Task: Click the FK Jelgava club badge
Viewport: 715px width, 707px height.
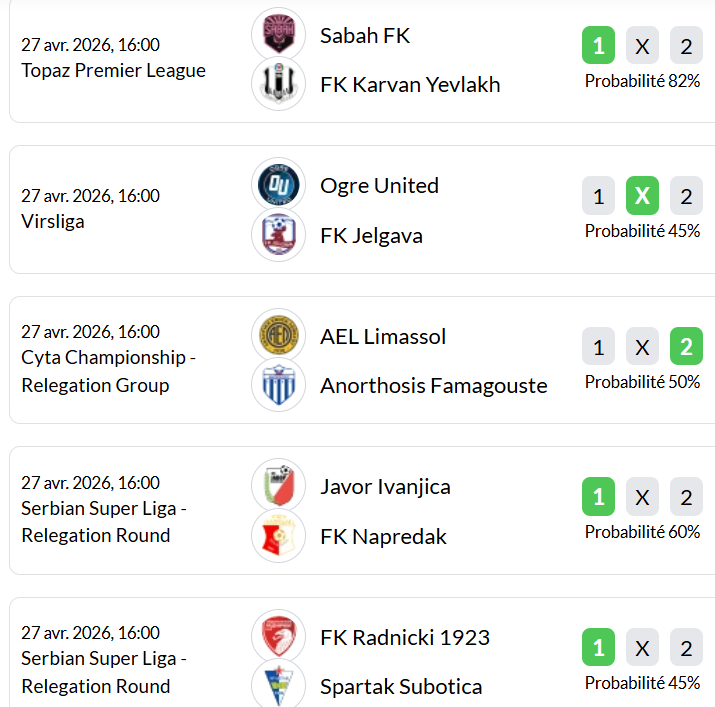Action: pos(278,236)
